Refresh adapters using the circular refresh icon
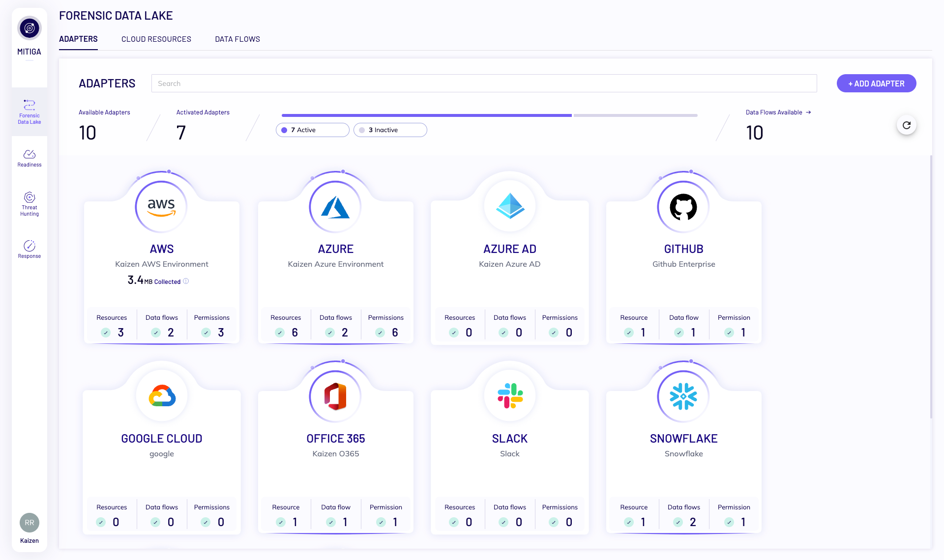The height and width of the screenshot is (560, 944). tap(907, 125)
